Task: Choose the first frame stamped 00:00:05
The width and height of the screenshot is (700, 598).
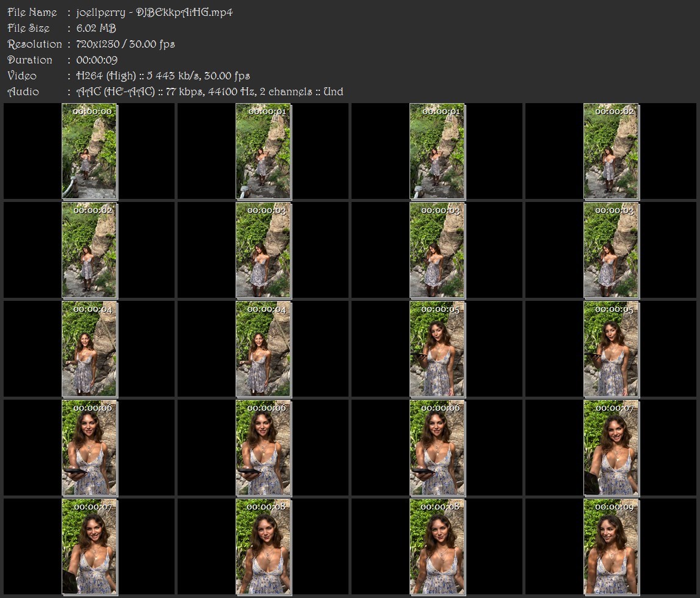Action: tap(437, 348)
